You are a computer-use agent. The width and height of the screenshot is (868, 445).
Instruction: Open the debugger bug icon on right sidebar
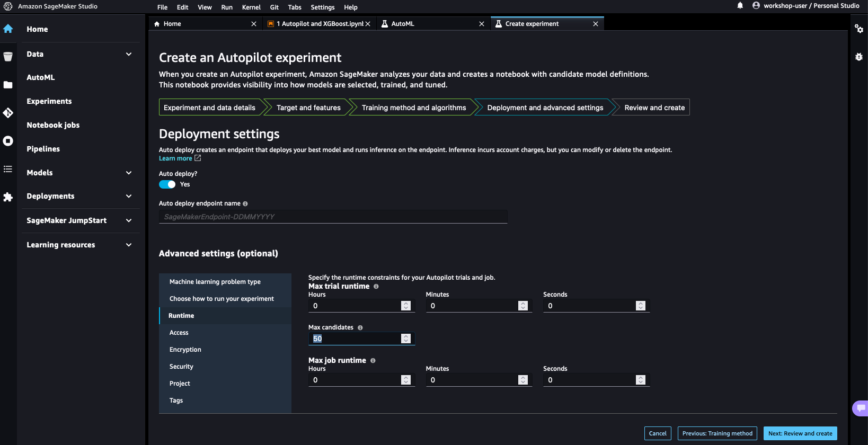click(x=859, y=57)
